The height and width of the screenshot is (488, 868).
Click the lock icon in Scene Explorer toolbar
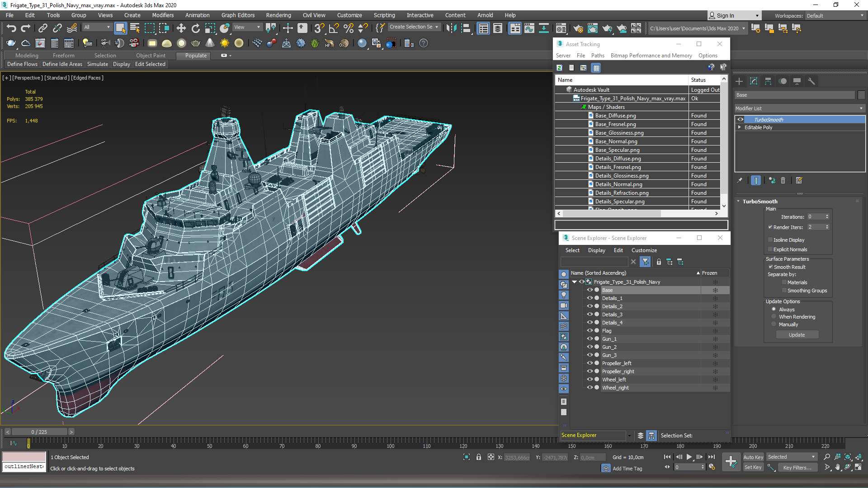pyautogui.click(x=659, y=262)
